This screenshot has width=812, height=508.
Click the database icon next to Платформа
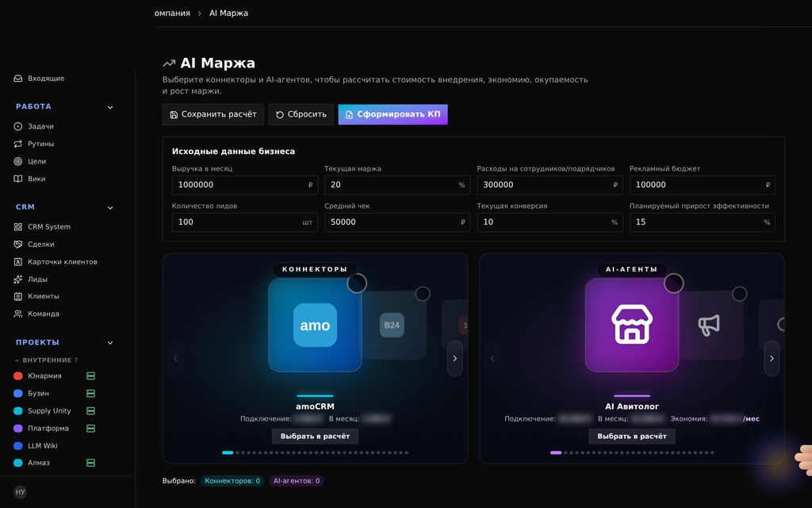point(90,429)
